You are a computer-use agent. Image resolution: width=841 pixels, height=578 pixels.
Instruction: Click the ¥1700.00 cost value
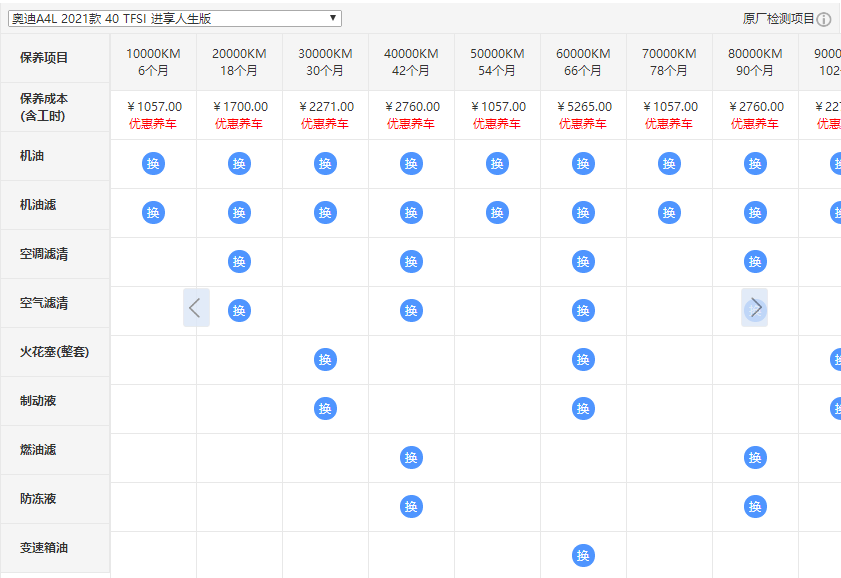240,107
